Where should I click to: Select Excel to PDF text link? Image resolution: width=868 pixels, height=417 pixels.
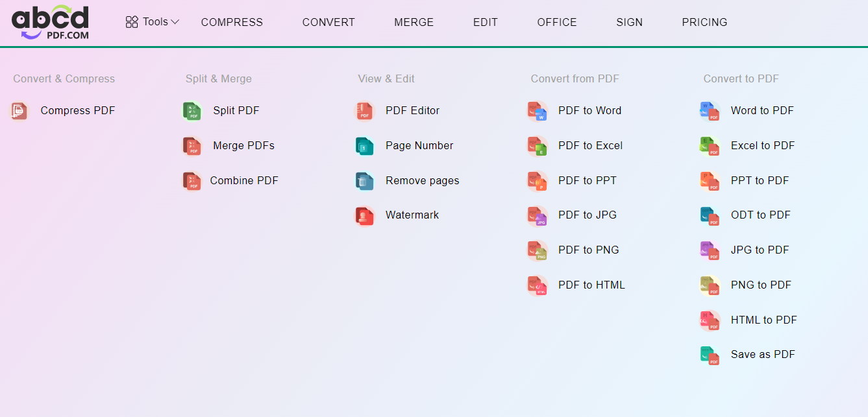click(763, 146)
